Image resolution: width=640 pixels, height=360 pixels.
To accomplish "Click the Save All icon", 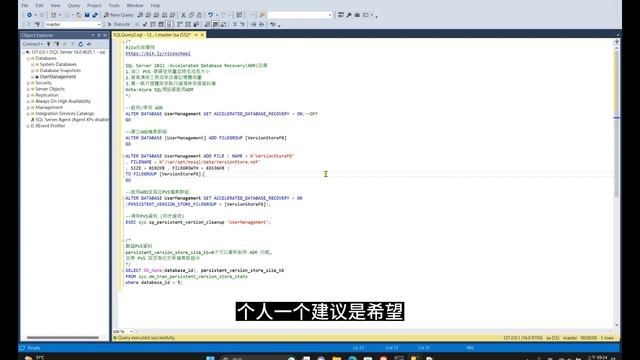I will point(95,15).
